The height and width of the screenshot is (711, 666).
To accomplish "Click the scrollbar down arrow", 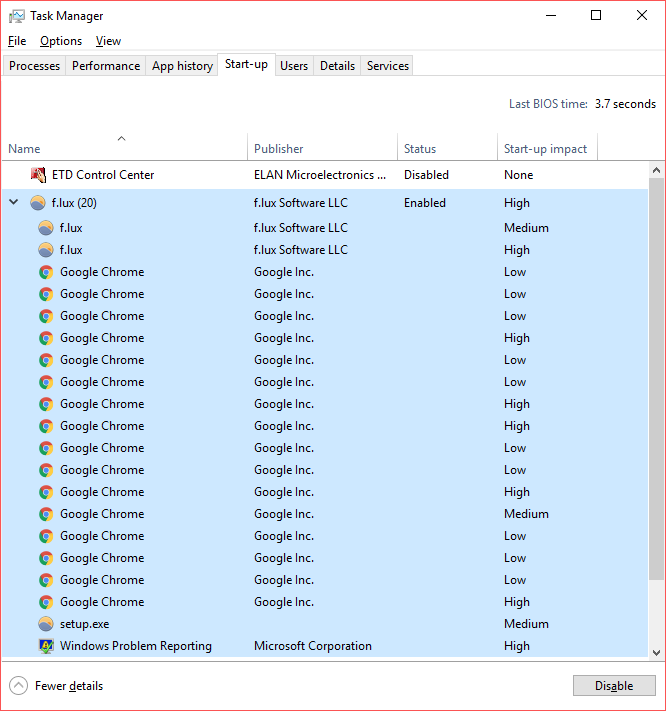I will (656, 653).
